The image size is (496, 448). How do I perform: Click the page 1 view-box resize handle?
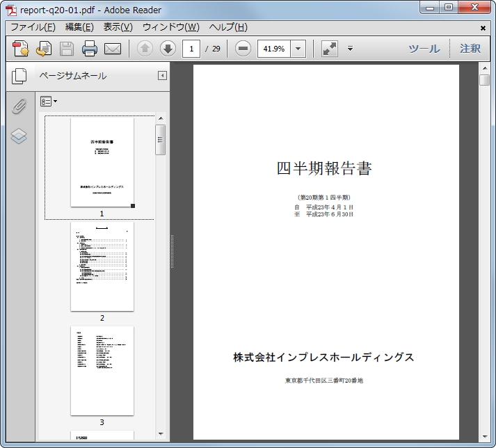(x=133, y=206)
